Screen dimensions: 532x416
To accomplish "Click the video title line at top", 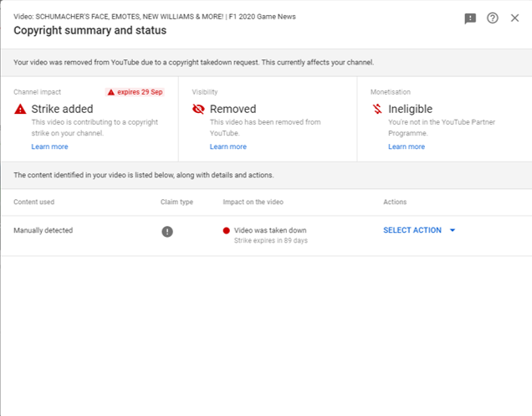I will coord(155,17).
